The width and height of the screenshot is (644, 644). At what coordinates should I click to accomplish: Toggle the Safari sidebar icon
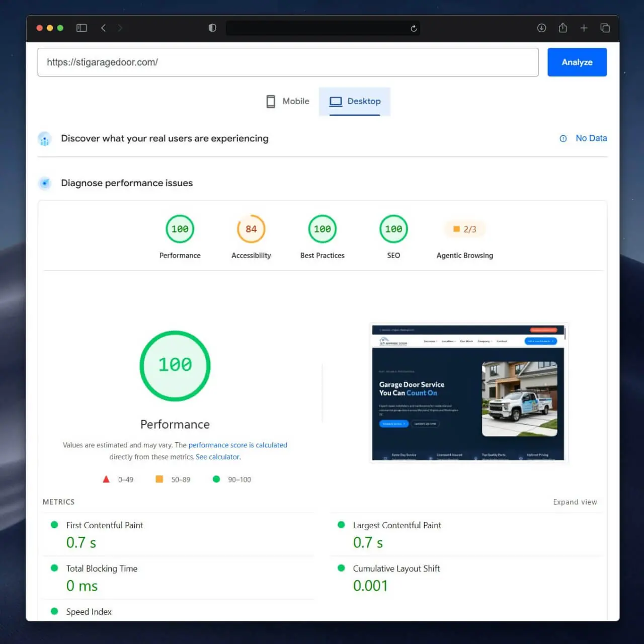click(x=82, y=28)
